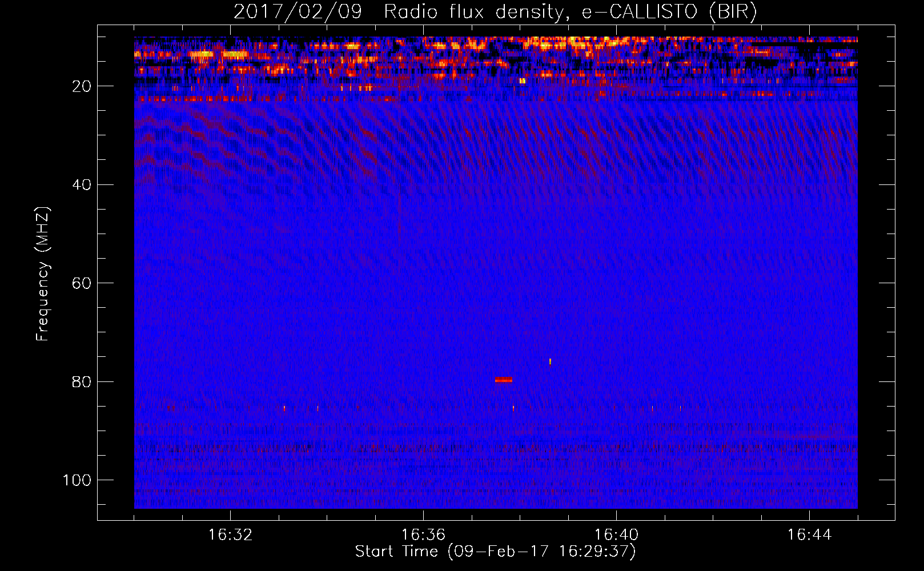The height and width of the screenshot is (571, 924).
Task: Click the small yellow spike near 76 MHz
Action: point(550,361)
